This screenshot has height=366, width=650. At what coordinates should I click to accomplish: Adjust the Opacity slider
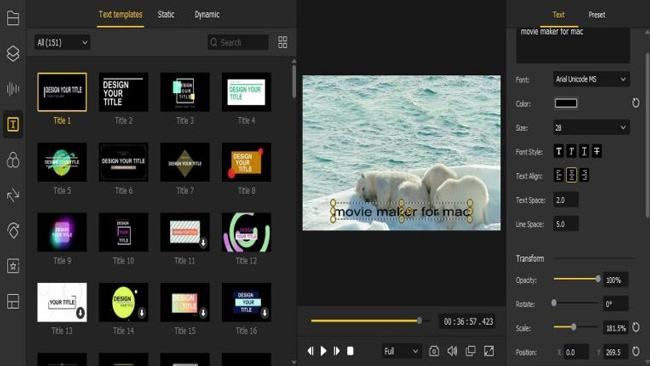coord(576,279)
